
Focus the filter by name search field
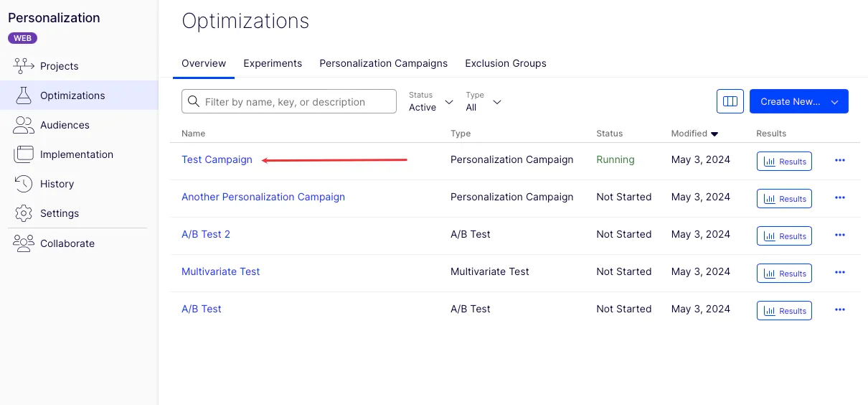point(289,102)
